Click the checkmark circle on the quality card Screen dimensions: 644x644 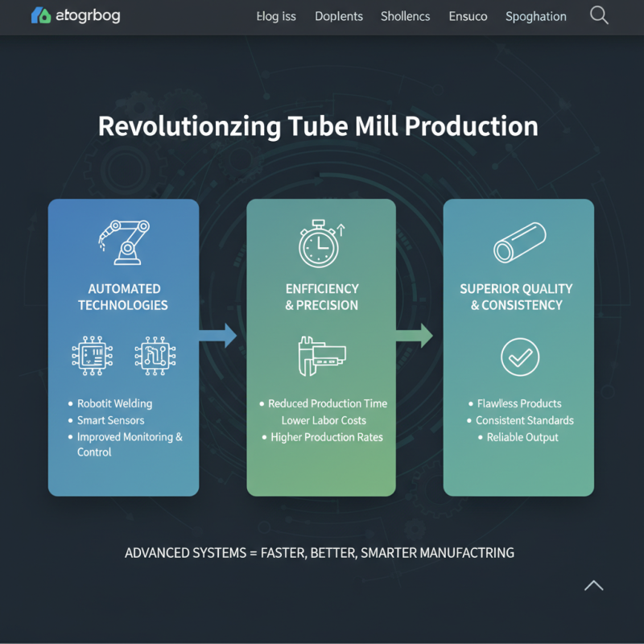pos(518,357)
